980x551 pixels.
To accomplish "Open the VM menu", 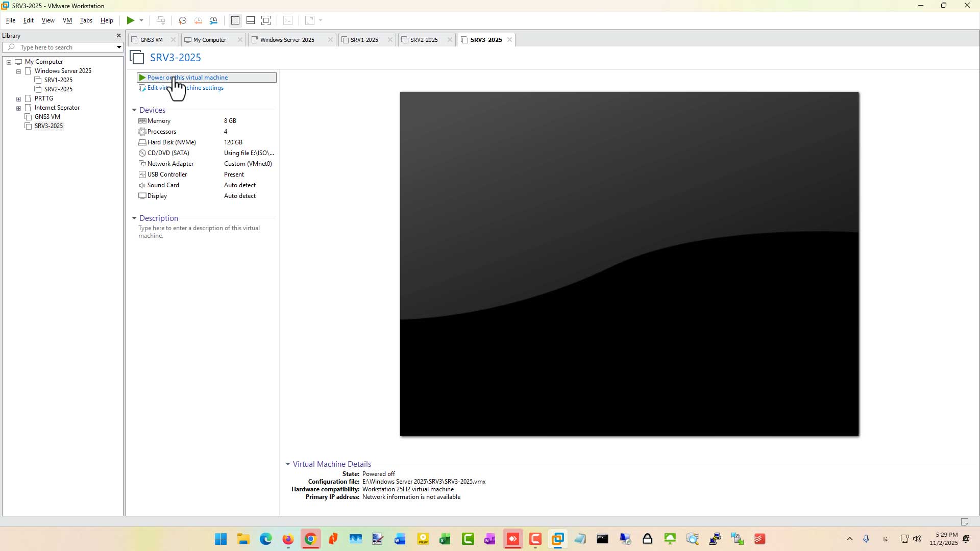I will tap(67, 20).
